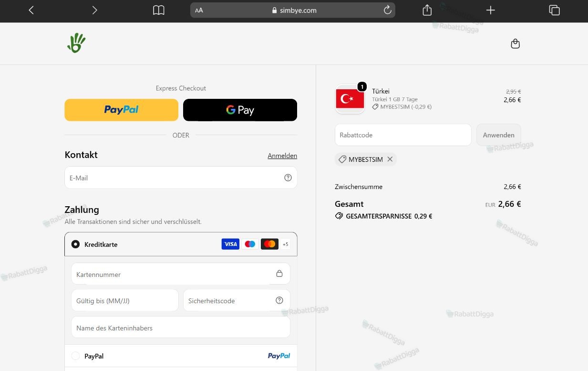The height and width of the screenshot is (371, 588).
Task: Show the +5 more card types
Action: (x=285, y=244)
